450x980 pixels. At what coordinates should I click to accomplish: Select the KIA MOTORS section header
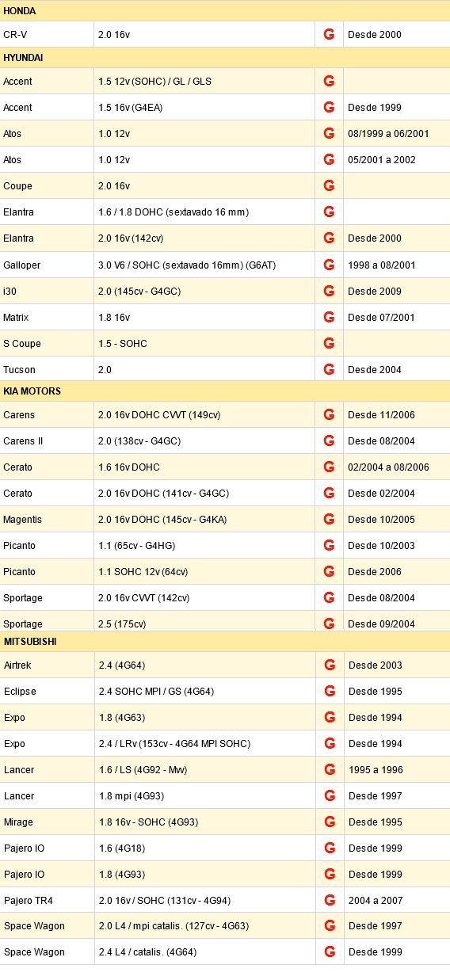225,391
